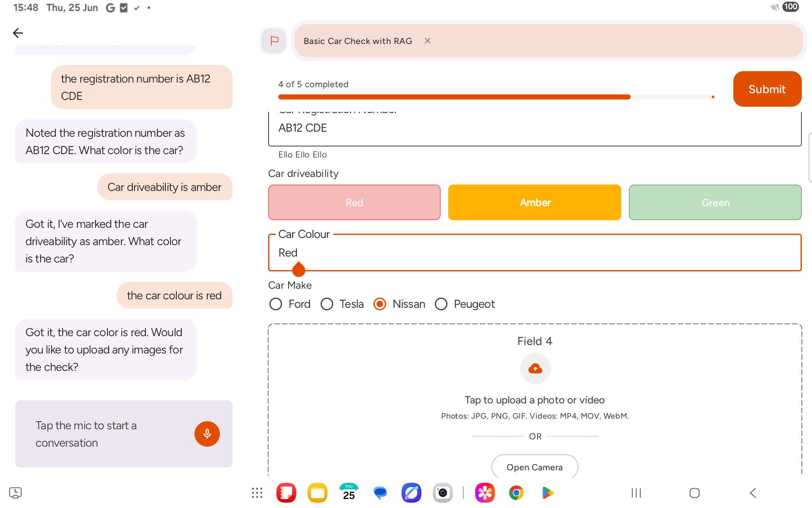Screen dimensions: 812x508
Task: Set driveability to Green
Action: (x=715, y=202)
